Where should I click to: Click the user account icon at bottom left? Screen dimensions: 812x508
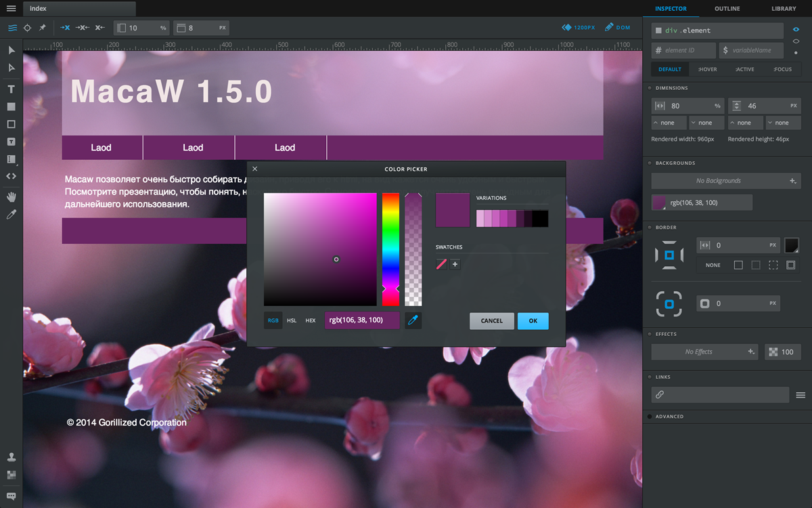tap(12, 458)
